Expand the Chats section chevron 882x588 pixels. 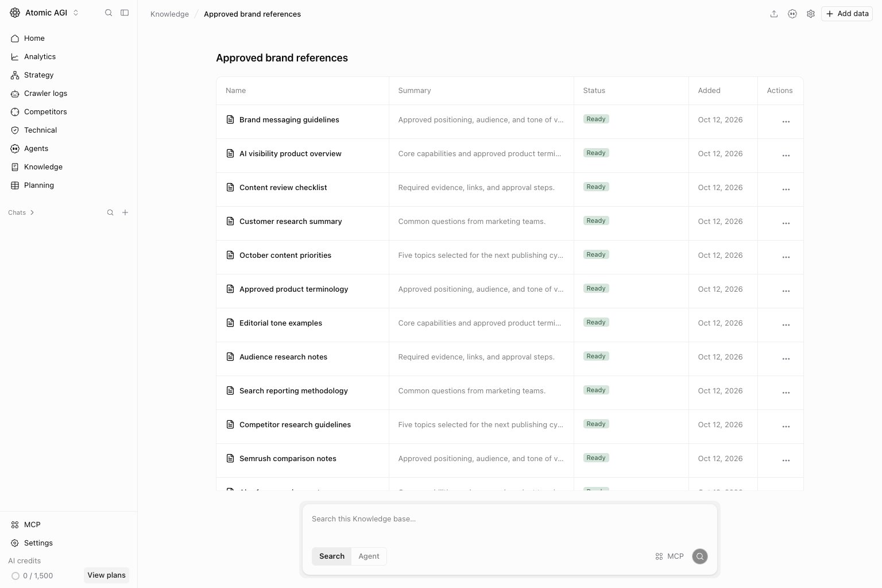(x=32, y=212)
